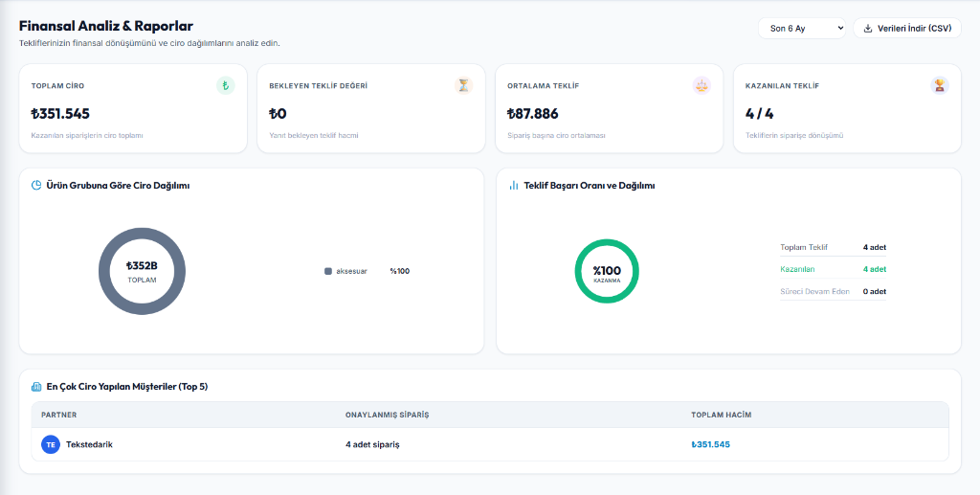Click the ₺351.545 Toplam Hacim amount
Screen dimensions: 980x495
711,444
